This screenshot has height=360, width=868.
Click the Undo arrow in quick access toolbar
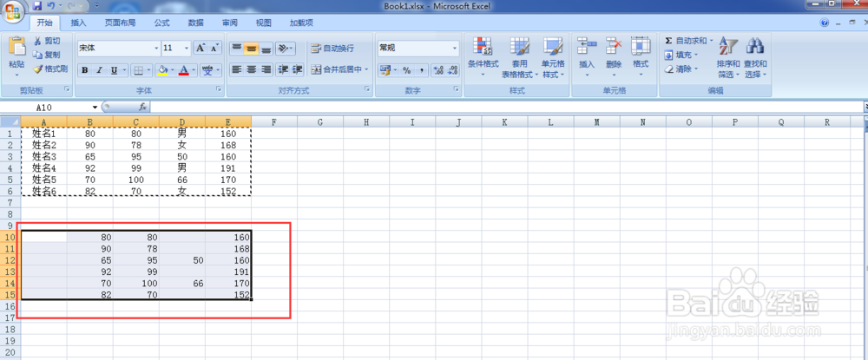point(51,6)
